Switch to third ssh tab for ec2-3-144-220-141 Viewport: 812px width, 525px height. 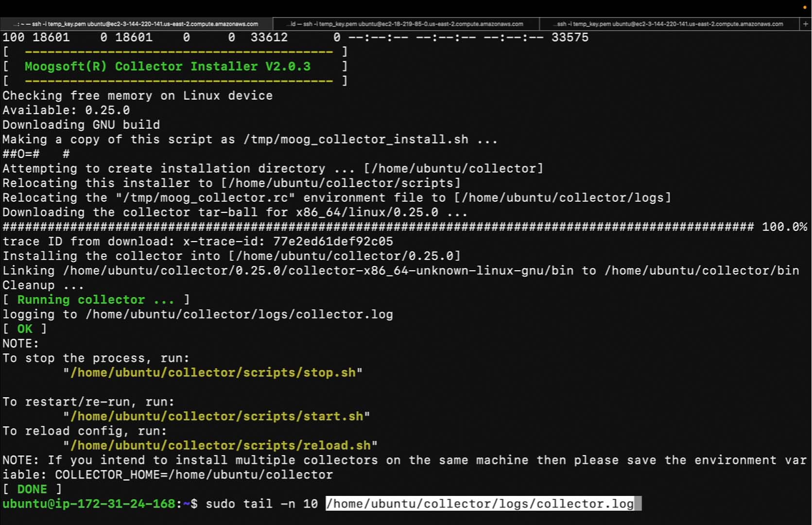pos(670,23)
